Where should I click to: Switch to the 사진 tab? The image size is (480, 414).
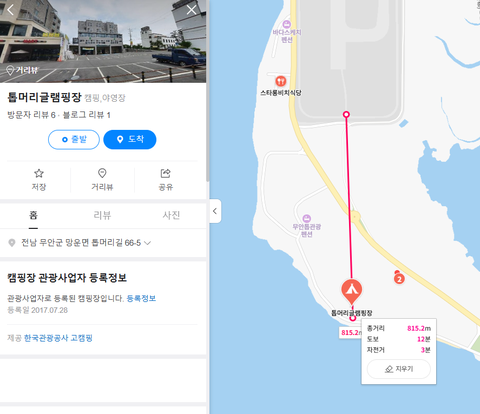coord(171,215)
